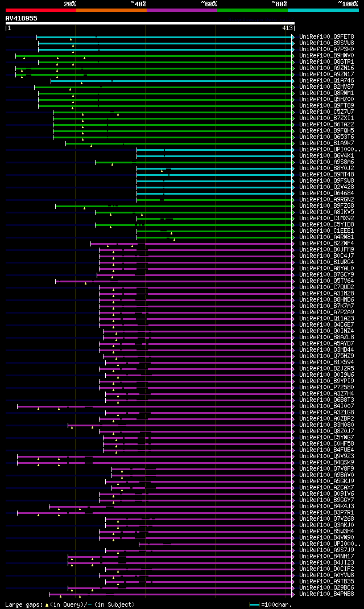Click the cyan alignment bar for Q1A746
Screen dimensions: 364x609
171,81
